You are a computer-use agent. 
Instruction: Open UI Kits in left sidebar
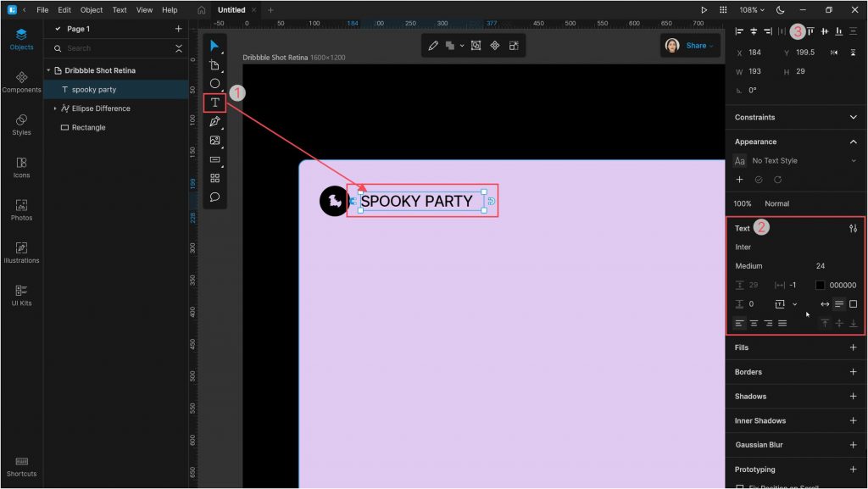[x=21, y=295]
